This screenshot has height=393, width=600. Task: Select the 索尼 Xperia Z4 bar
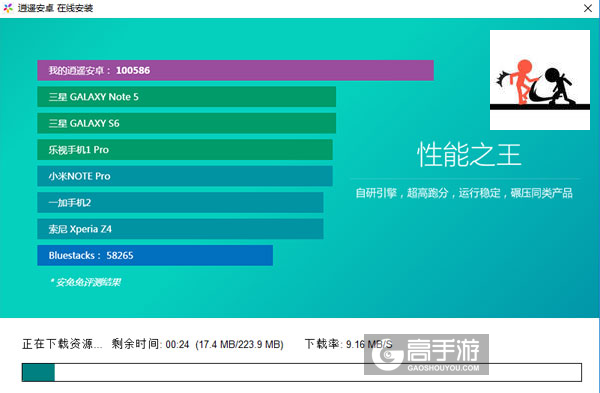(180, 229)
